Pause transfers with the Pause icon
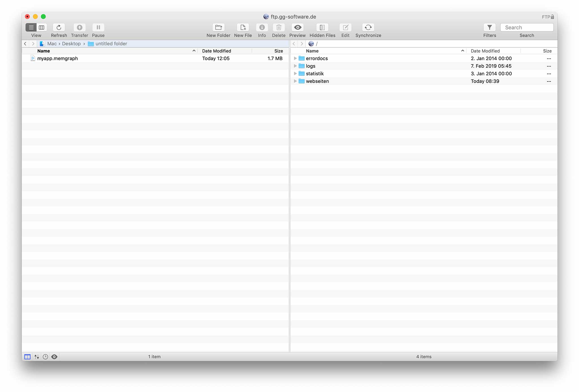This screenshot has height=392, width=579. [98, 27]
